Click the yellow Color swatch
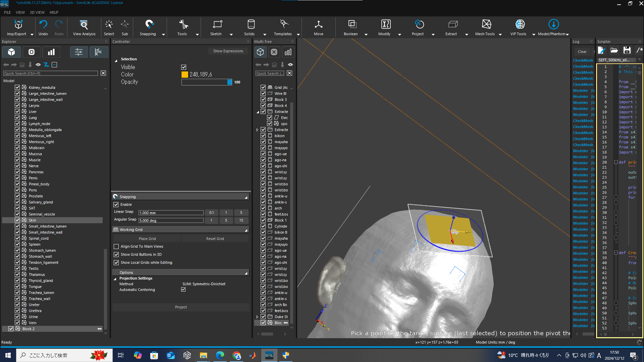The image size is (644, 362). 185,74
